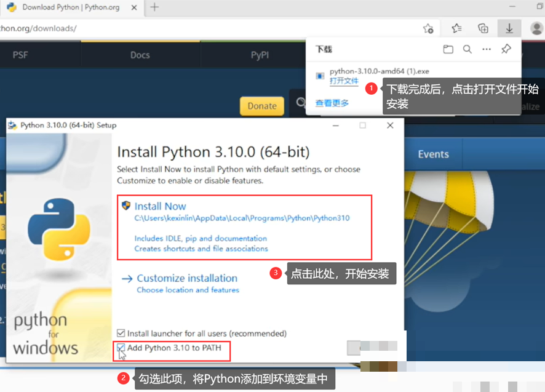
Task: Open the Docs menu item
Action: click(x=140, y=55)
